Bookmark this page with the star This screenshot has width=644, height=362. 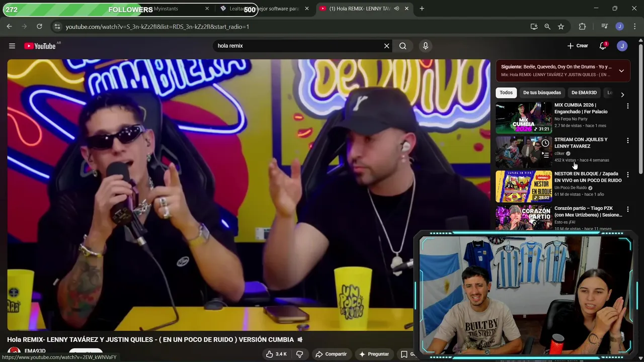coord(561,27)
